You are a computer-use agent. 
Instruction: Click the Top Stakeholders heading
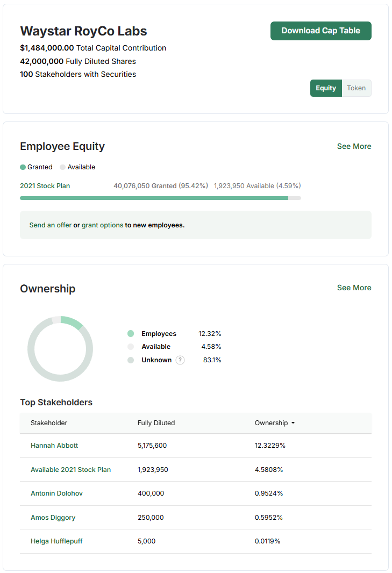tap(56, 403)
